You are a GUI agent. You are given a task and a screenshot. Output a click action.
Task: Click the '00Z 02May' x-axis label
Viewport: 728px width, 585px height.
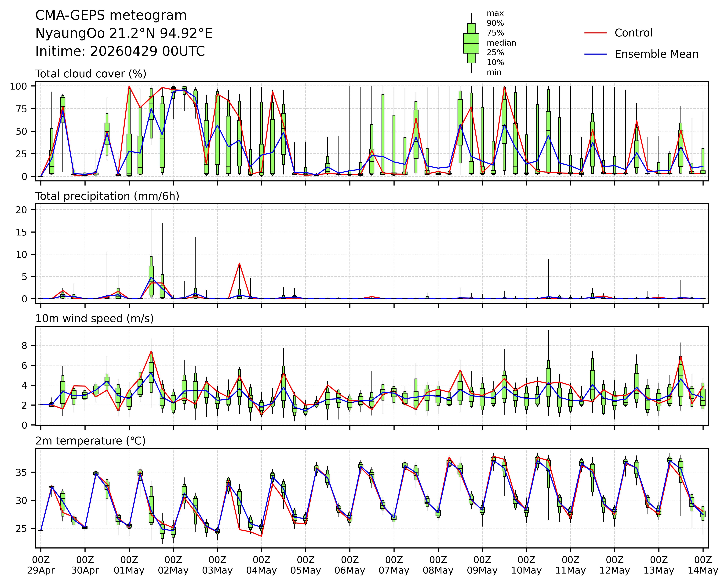pos(173,565)
